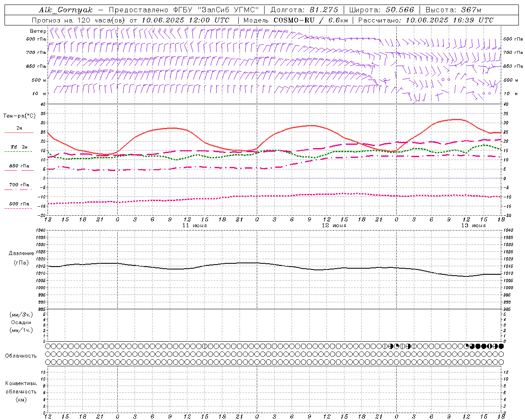The height and width of the screenshot is (420, 525).
Task: Click the '(мм/3ч.)' precipitation unit label
Action: tap(21, 315)
